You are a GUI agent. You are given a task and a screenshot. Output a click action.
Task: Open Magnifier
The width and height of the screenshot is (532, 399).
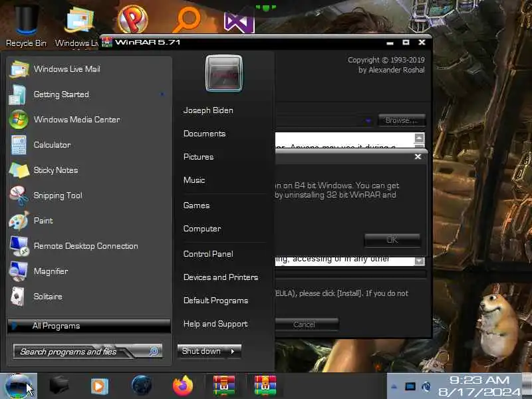coord(89,271)
